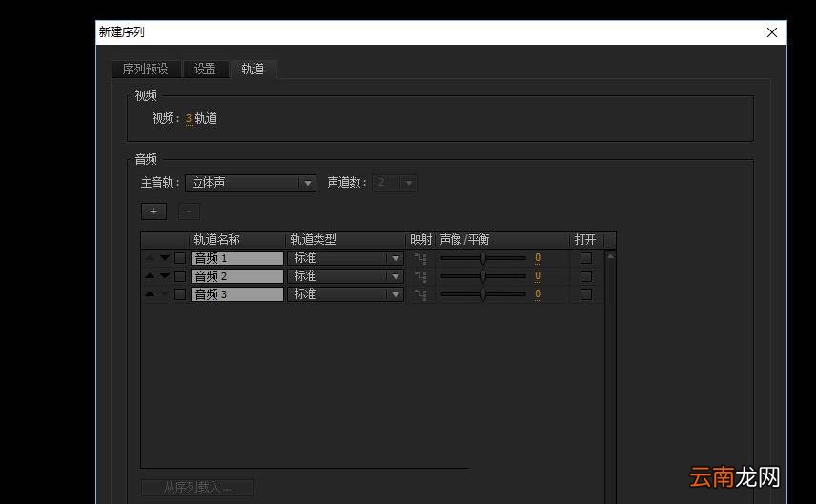This screenshot has width=816, height=504.
Task: Adjust the pan balance slider for 音频 1
Action: point(483,258)
